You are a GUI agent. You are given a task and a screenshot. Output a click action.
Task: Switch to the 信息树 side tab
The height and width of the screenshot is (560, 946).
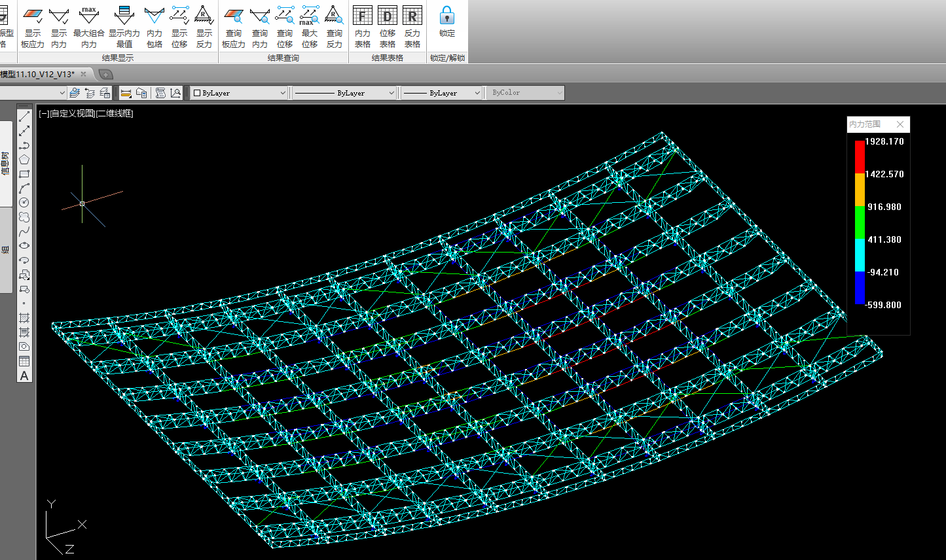point(6,164)
